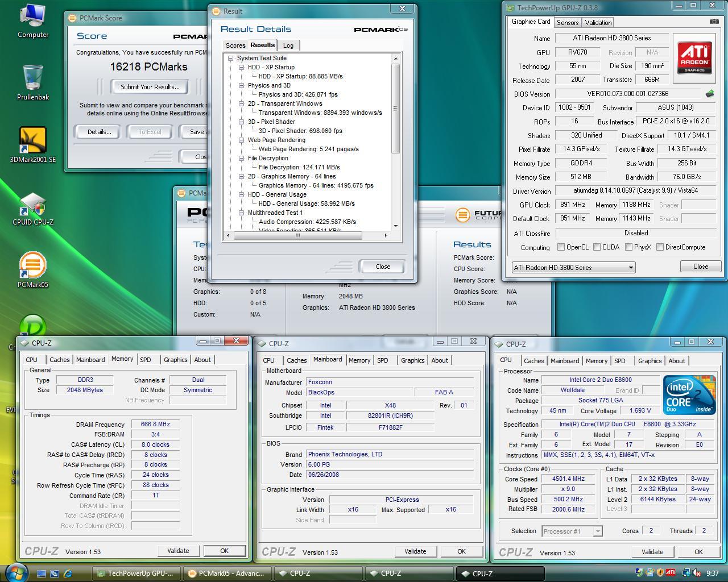The width and height of the screenshot is (728, 582).
Task: Click the network tray icon
Action: tap(686, 573)
